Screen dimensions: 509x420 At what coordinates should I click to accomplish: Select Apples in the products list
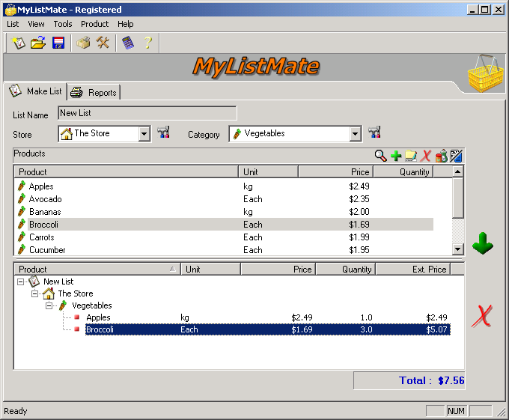224,186
